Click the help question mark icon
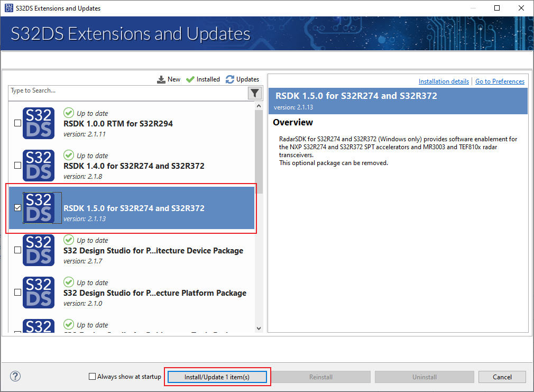The image size is (534, 392). 15,376
